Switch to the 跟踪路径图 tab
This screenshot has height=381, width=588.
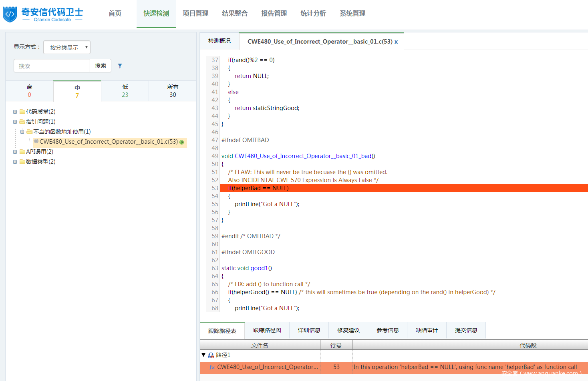pyautogui.click(x=267, y=331)
